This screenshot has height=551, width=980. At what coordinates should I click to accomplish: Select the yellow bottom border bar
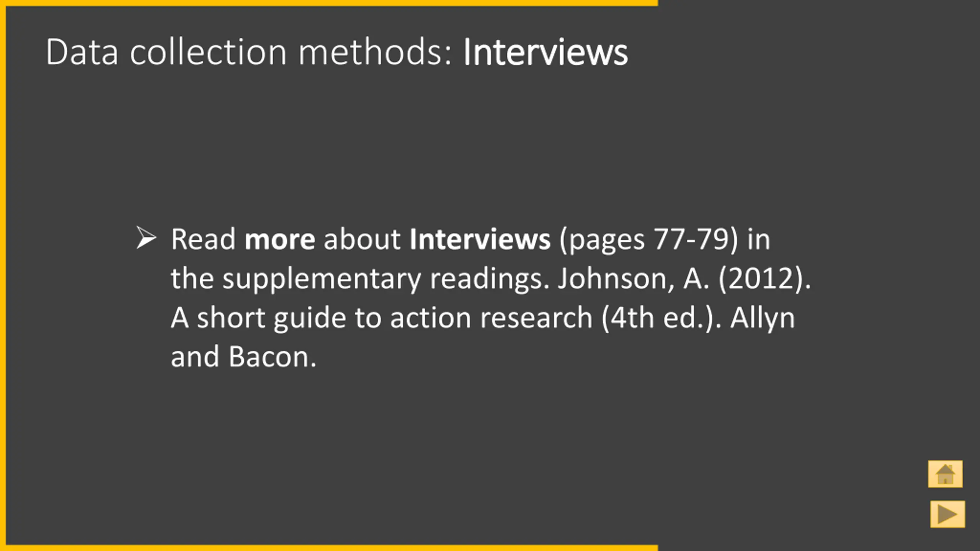coord(329,548)
